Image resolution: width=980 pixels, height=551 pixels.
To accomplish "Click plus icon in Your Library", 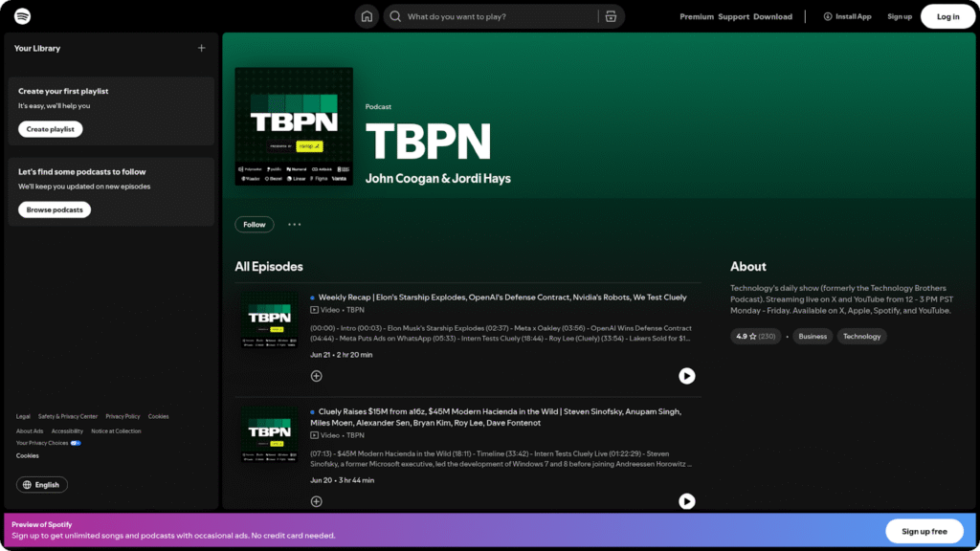I will tap(201, 48).
